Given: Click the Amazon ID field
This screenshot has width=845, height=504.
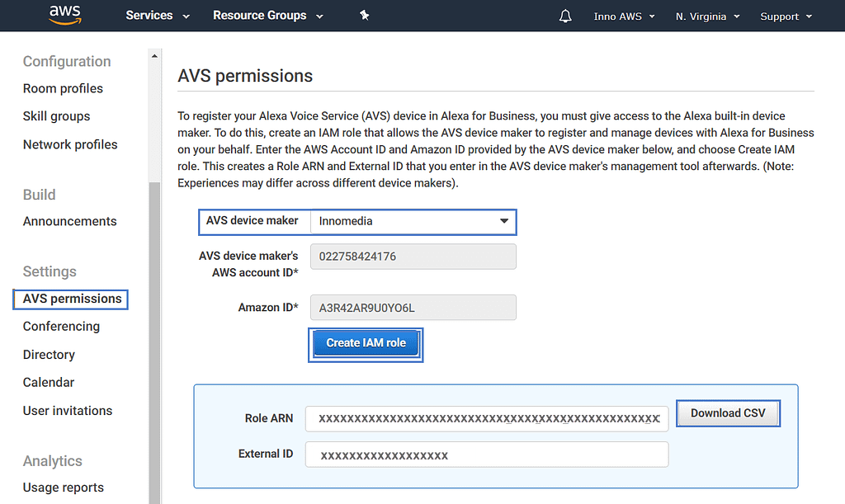Looking at the screenshot, I should point(413,308).
